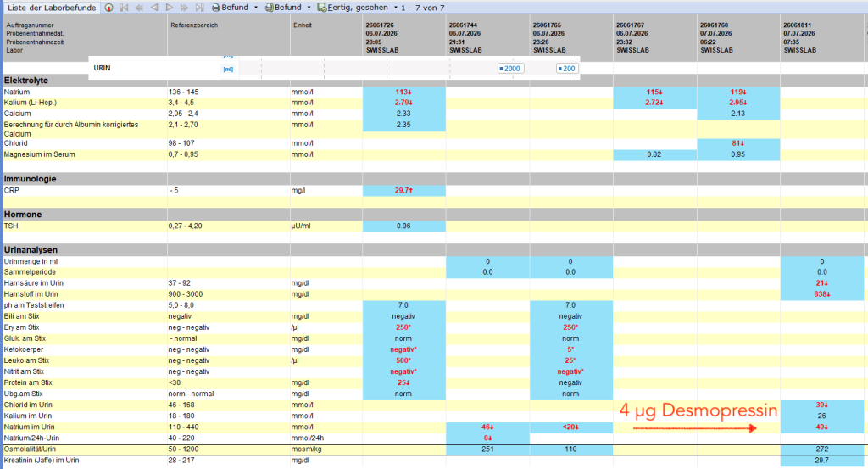Click the second printer Befund icon
Viewport: 868px width, 469px height.
[269, 8]
